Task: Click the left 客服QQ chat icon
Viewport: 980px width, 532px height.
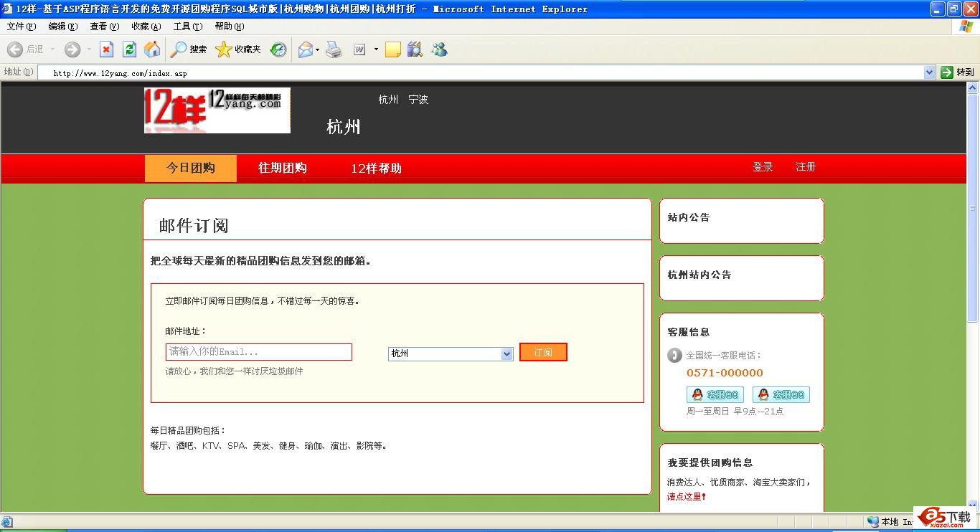Action: click(715, 394)
